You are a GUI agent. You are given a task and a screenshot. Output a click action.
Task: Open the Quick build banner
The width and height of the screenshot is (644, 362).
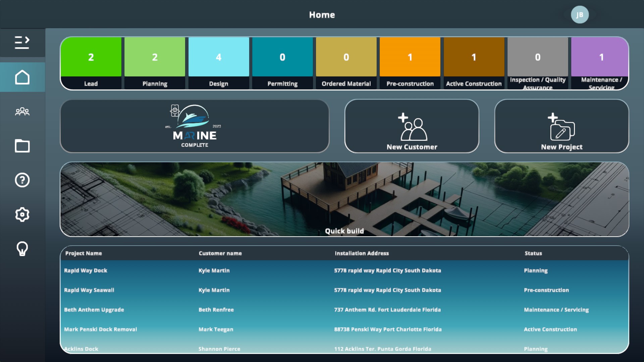[344, 200]
